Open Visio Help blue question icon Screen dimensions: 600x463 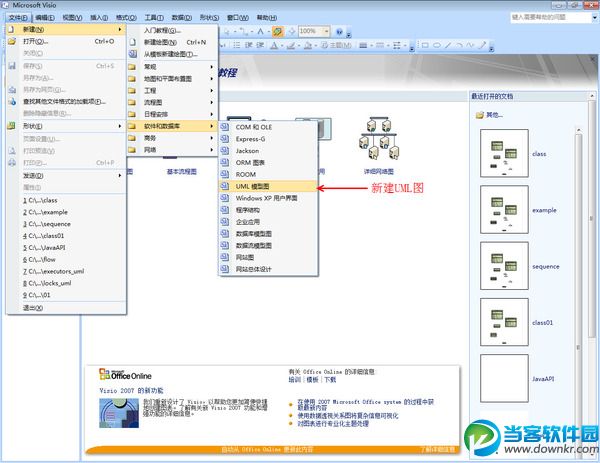tap(339, 31)
